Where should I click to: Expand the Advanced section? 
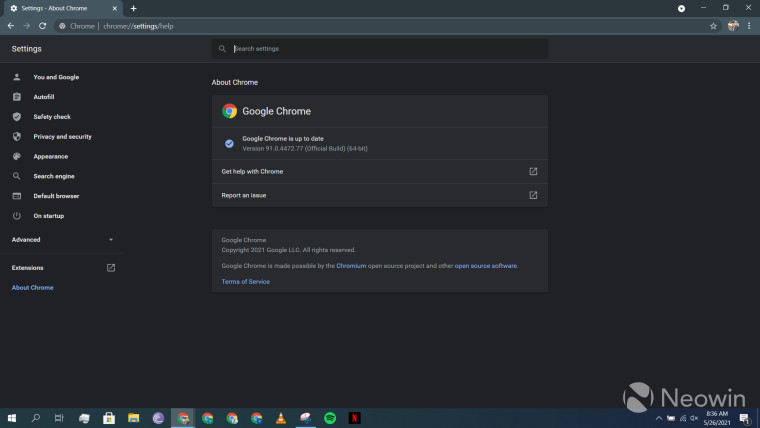tap(62, 239)
